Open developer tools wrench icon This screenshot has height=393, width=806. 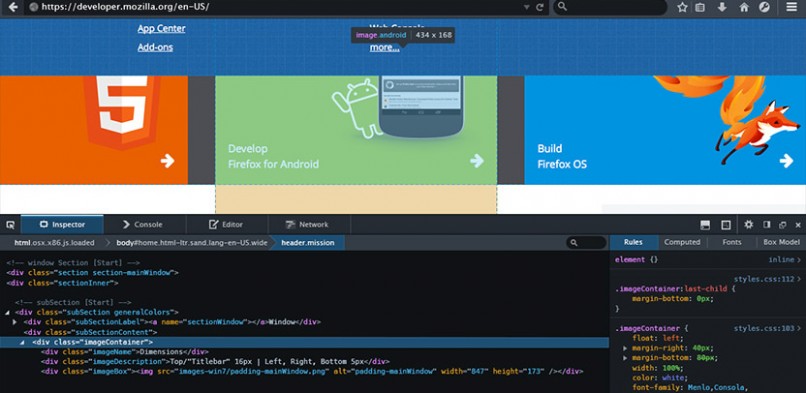765,7
